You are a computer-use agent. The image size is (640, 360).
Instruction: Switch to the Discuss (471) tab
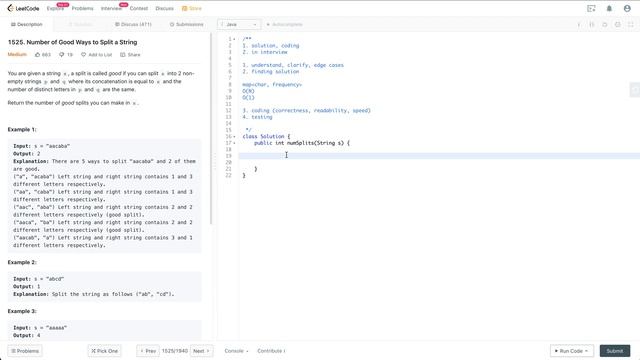tap(133, 24)
